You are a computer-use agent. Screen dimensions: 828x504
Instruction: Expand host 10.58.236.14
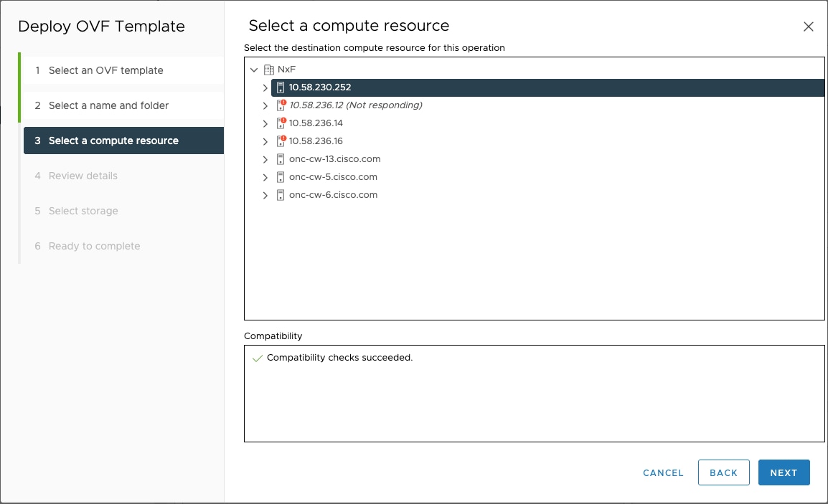[265, 123]
